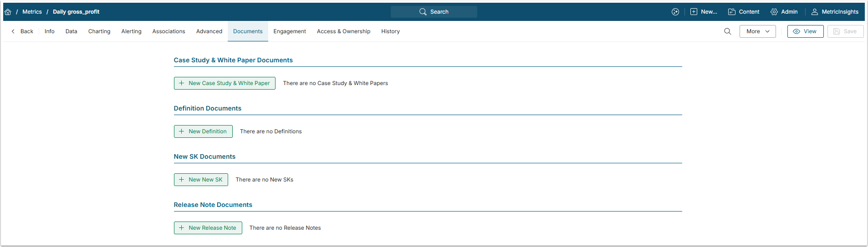Focus the top Search field

[434, 12]
